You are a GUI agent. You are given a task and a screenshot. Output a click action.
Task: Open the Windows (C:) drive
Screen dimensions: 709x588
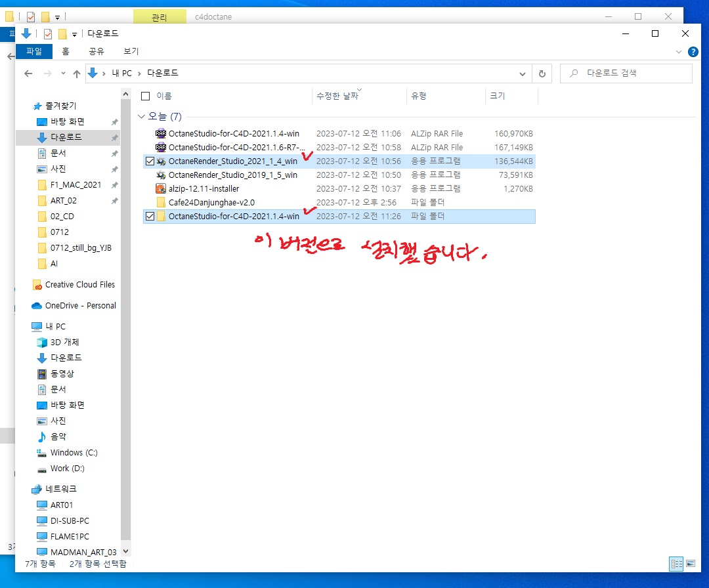click(74, 453)
